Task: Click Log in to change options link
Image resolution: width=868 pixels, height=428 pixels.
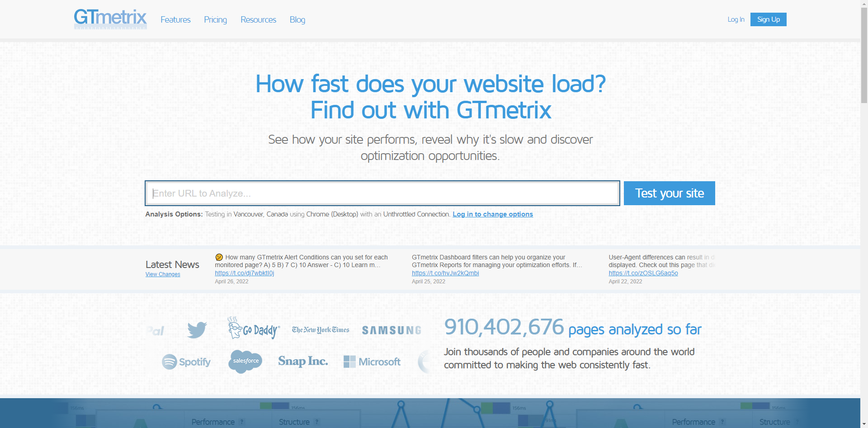Action: (x=493, y=214)
